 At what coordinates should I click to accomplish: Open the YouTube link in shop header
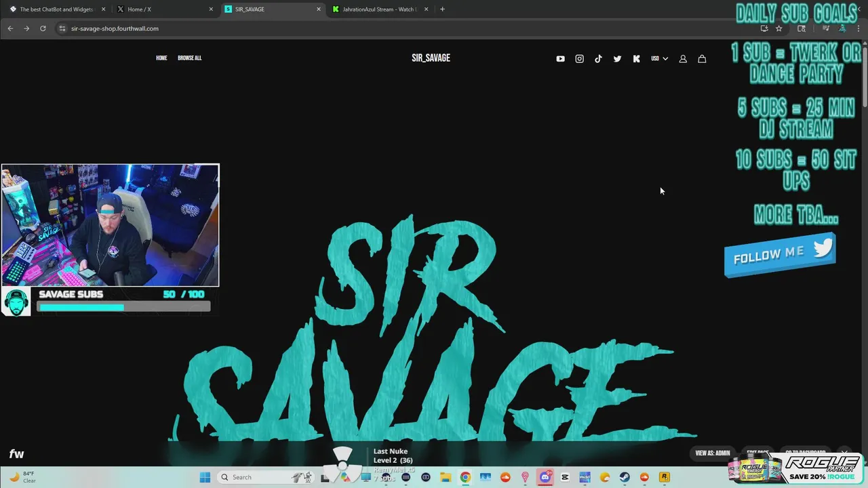(x=560, y=59)
